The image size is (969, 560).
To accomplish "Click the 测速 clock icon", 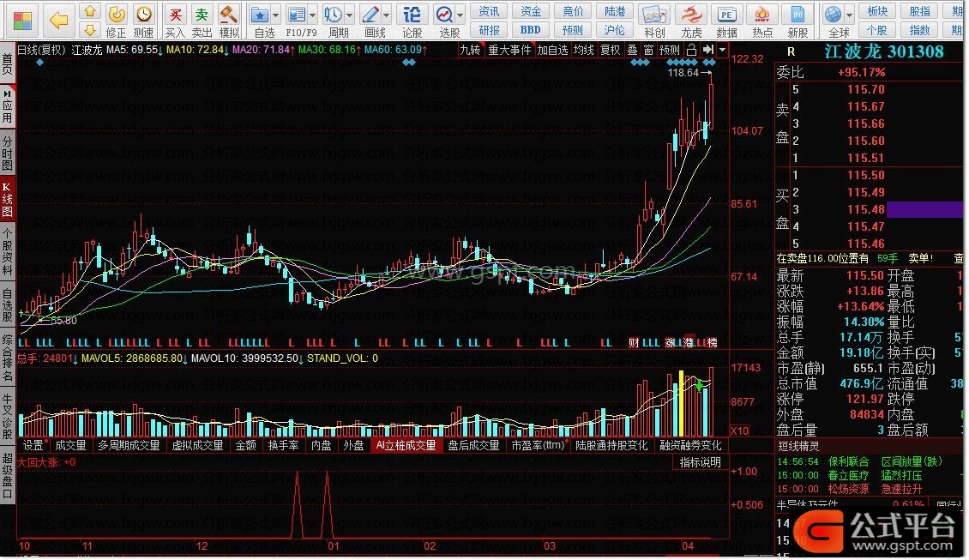I will click(x=143, y=14).
